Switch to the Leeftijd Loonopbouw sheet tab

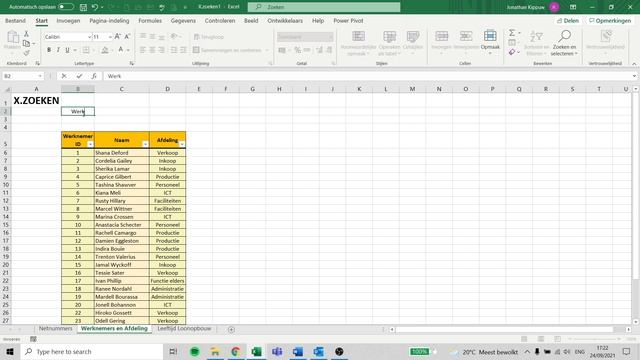coord(184,329)
